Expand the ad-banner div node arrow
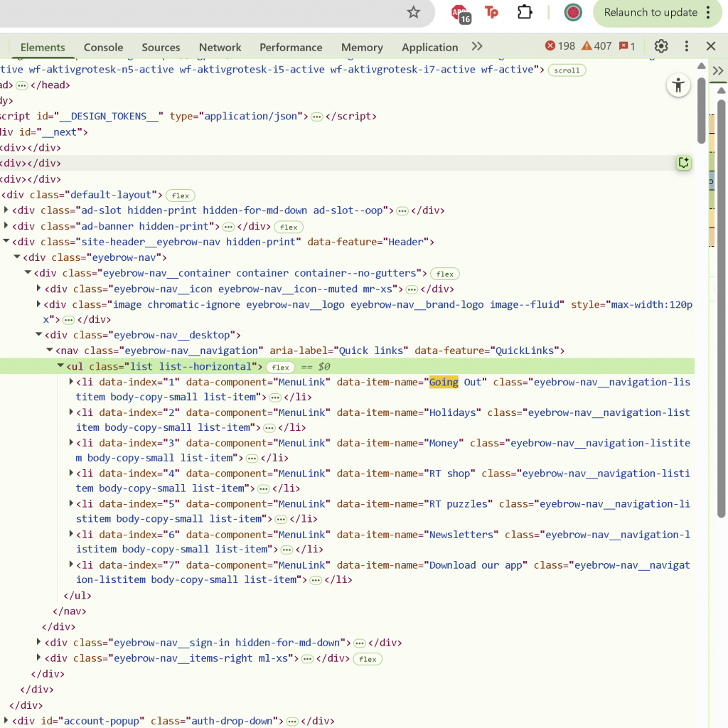 click(6, 225)
